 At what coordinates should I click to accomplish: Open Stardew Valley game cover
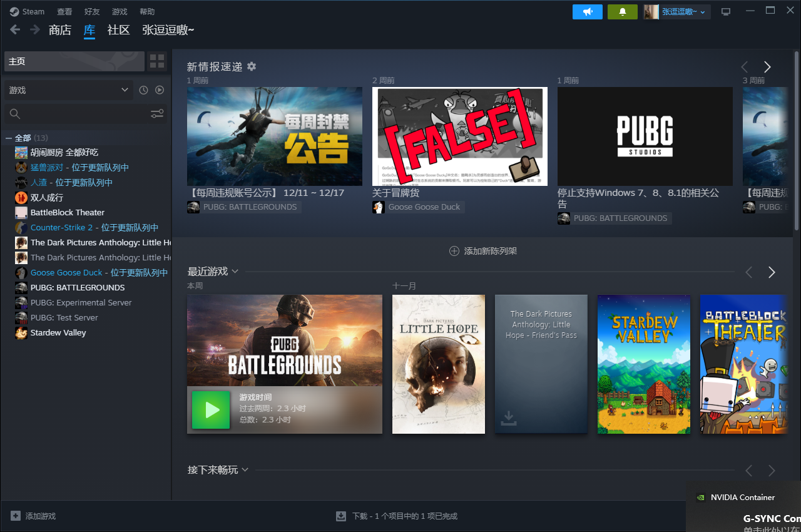[x=644, y=364]
